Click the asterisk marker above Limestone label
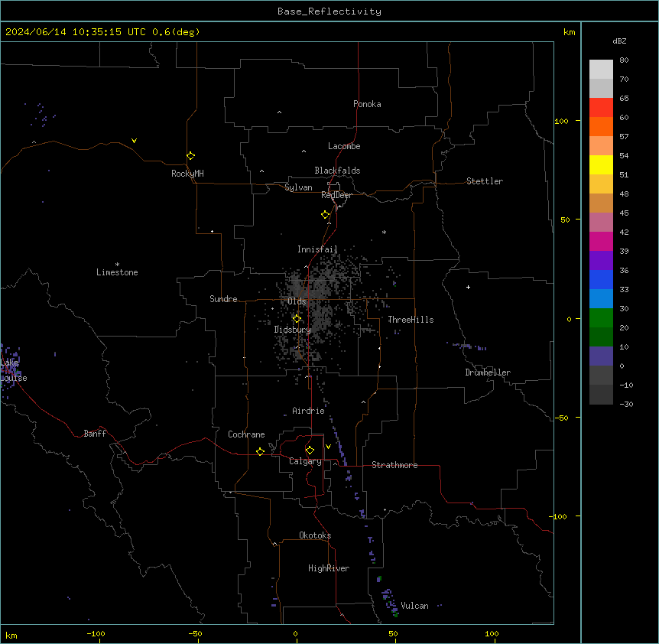The width and height of the screenshot is (659, 644). pos(117,265)
